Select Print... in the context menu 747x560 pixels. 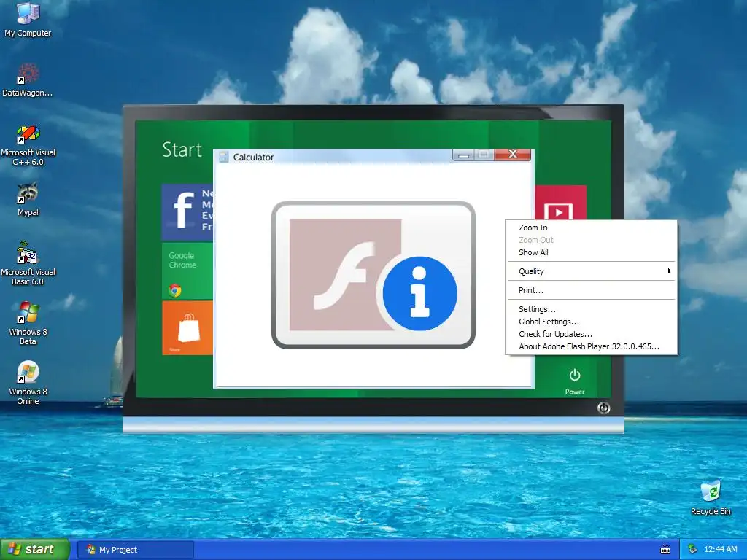pyautogui.click(x=591, y=290)
